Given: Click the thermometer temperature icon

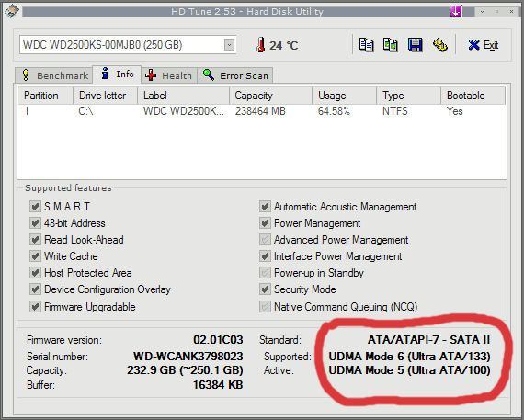Looking at the screenshot, I should pyautogui.click(x=261, y=45).
